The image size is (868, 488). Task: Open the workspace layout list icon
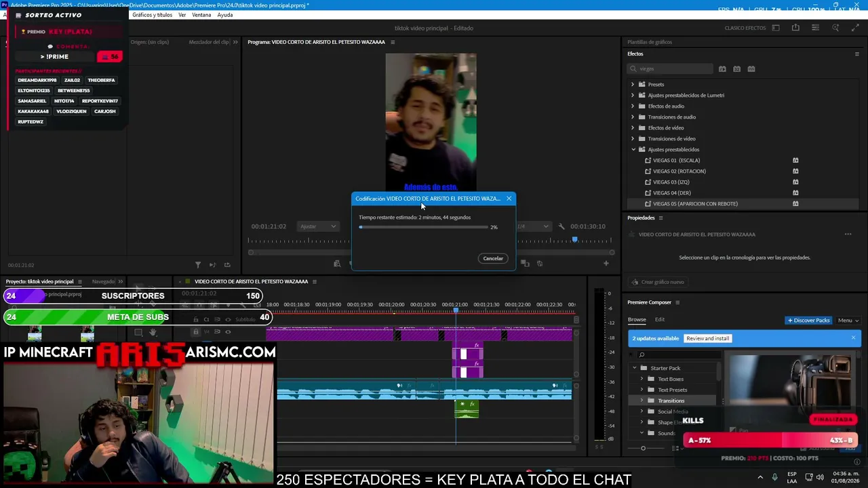pos(816,28)
